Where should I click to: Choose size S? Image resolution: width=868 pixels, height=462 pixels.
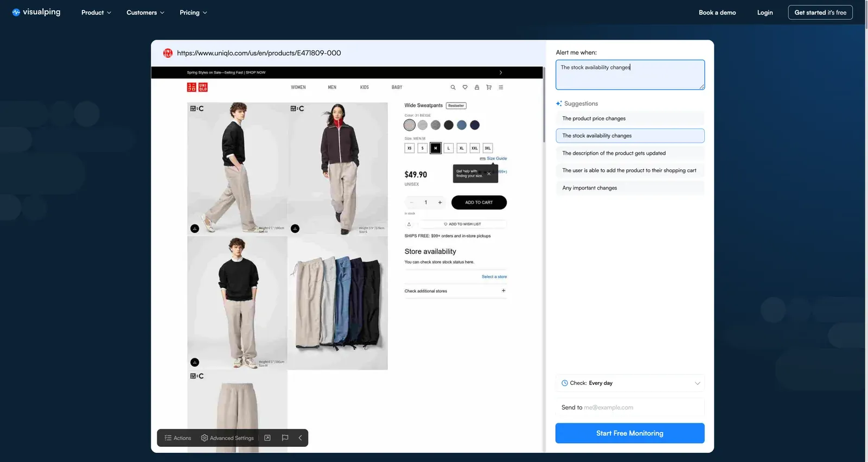423,148
